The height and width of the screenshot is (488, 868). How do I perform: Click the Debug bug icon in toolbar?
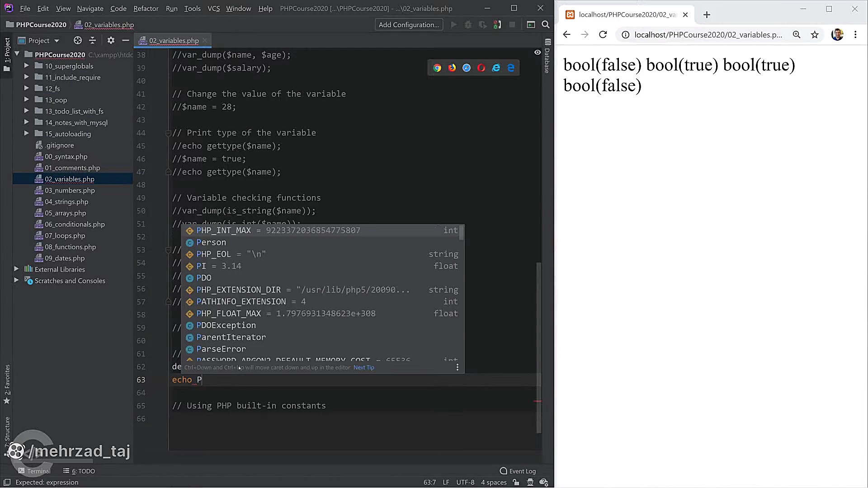tap(468, 24)
